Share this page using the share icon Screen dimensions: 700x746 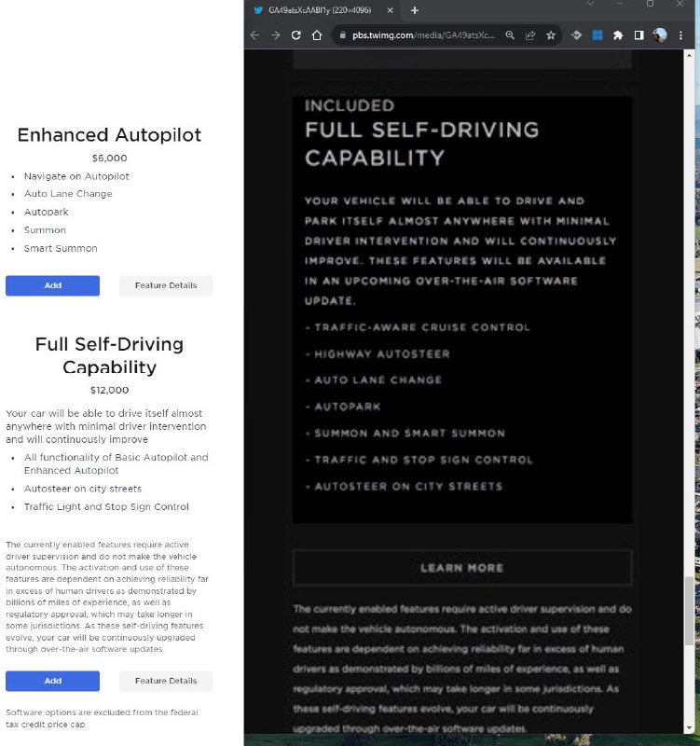(530, 35)
